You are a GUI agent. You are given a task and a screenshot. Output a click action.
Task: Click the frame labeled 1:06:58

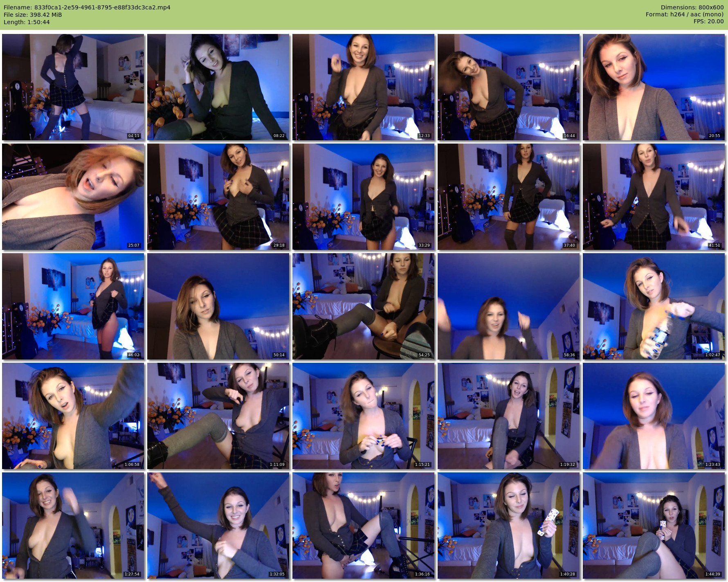(73, 416)
